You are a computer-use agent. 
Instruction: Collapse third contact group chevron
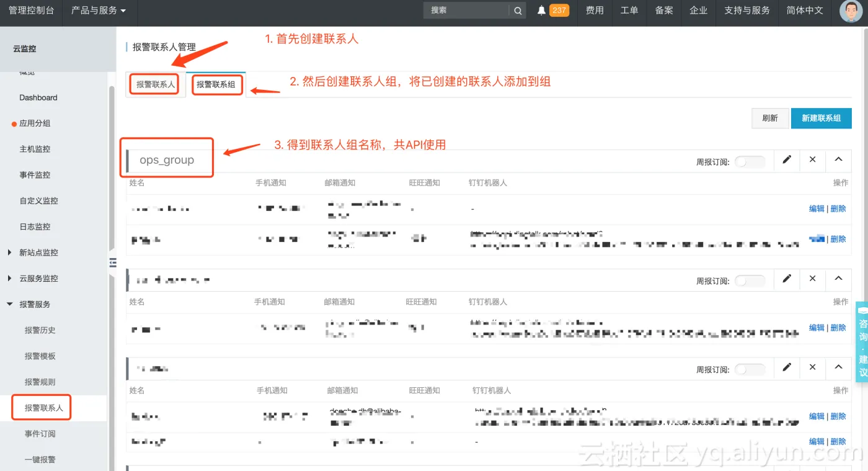pos(838,367)
